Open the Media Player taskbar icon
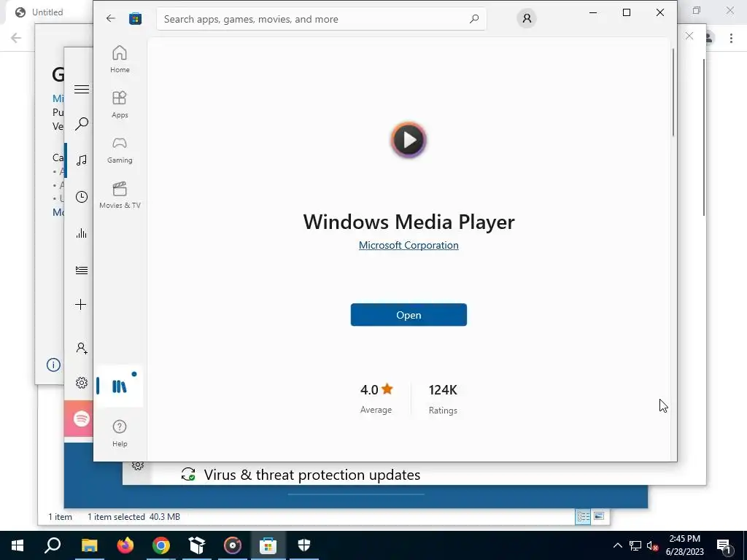 point(233,545)
